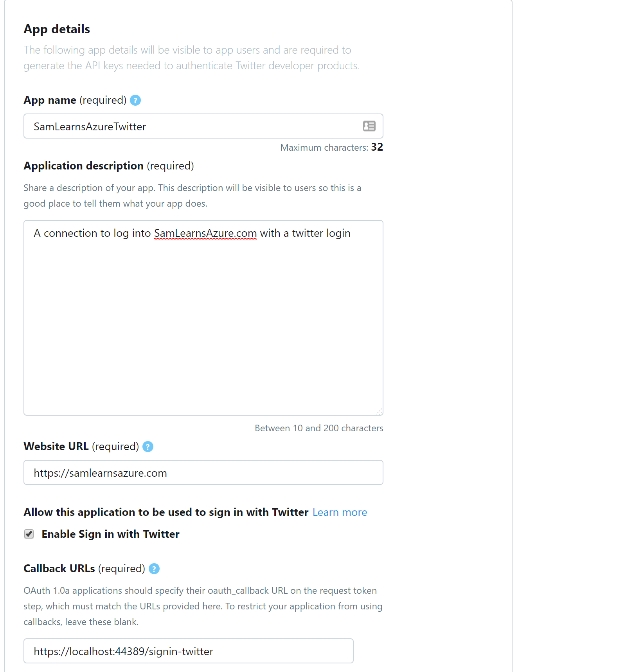Click the App name help icon

(135, 100)
